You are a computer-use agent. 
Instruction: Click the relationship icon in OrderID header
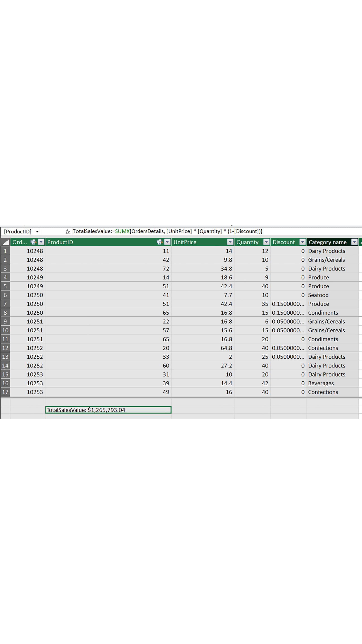click(x=33, y=242)
